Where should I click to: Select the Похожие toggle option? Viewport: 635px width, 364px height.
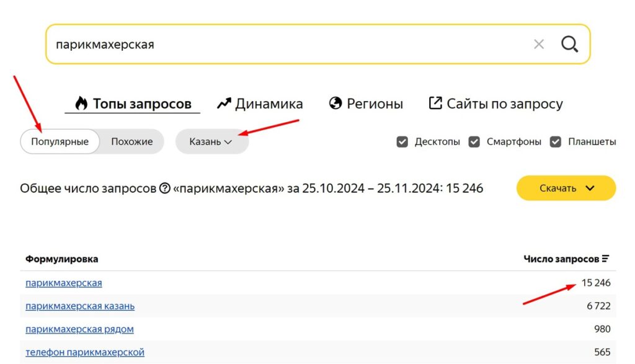132,142
